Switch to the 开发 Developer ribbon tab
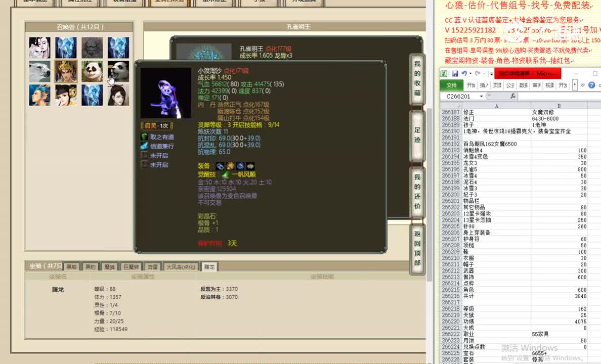Image resolution: width=601 pixels, height=364 pixels. point(562,85)
